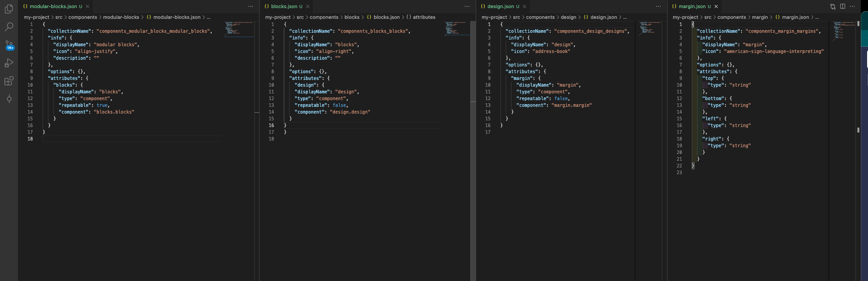Open the Extensions view
This screenshot has height=281, width=868.
click(x=9, y=81)
